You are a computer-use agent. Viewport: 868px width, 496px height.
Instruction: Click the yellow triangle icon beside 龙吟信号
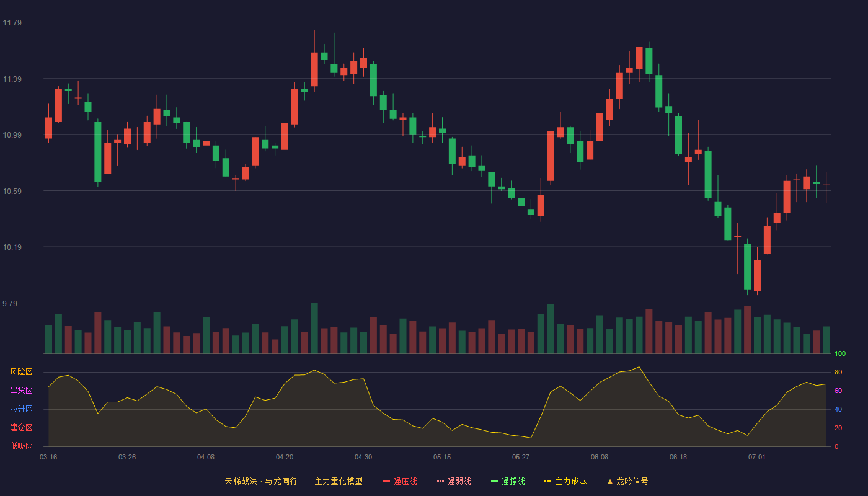(x=609, y=481)
